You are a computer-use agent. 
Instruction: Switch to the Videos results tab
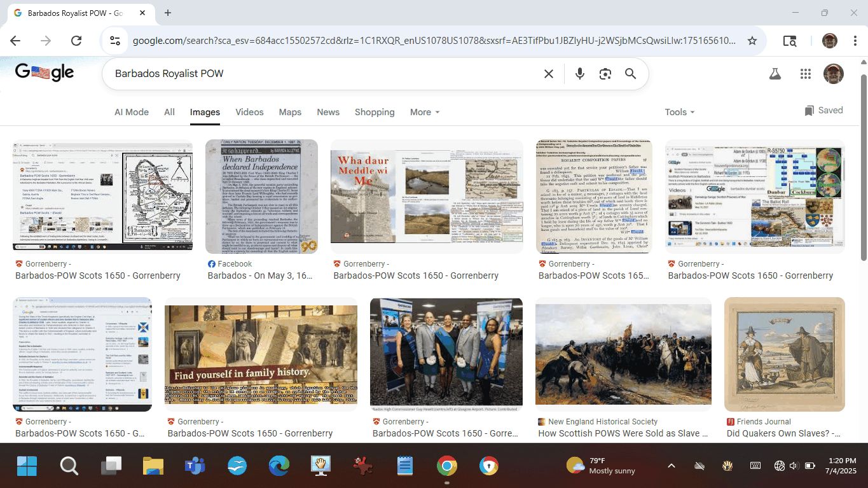(249, 112)
